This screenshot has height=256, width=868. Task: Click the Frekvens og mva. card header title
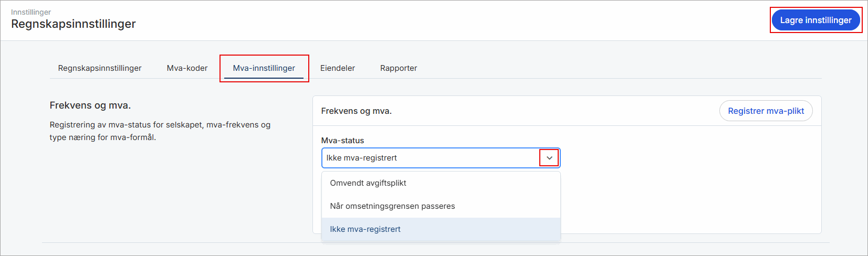point(357,111)
